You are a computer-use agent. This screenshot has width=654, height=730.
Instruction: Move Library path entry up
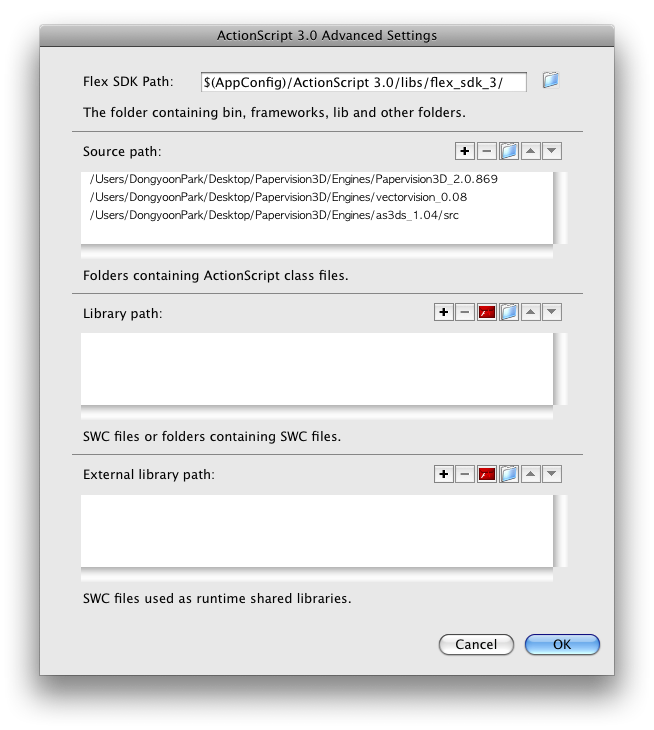click(530, 312)
